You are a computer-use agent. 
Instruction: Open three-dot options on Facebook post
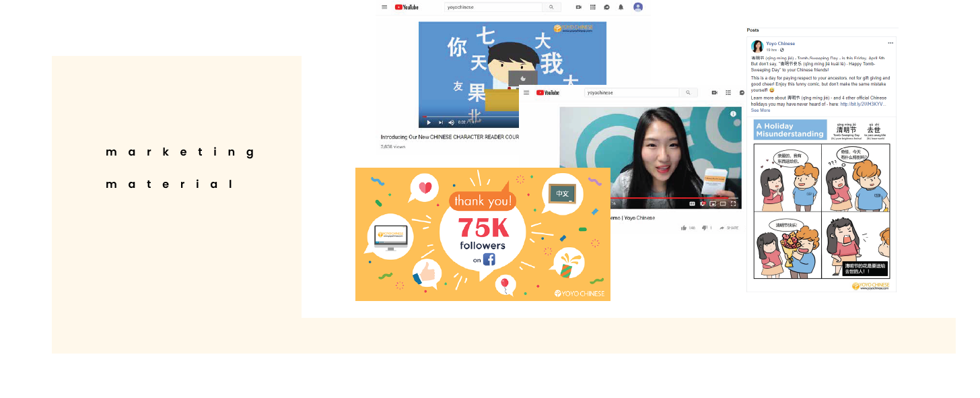(890, 43)
